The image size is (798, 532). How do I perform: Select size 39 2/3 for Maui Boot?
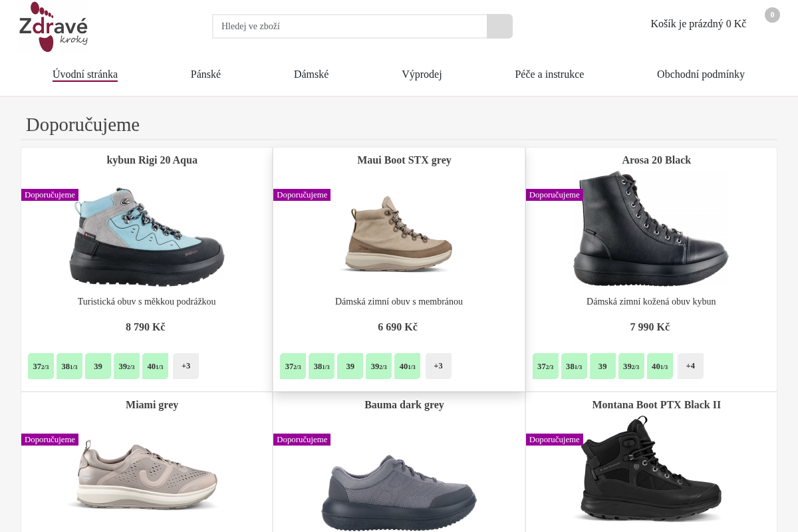pyautogui.click(x=378, y=366)
